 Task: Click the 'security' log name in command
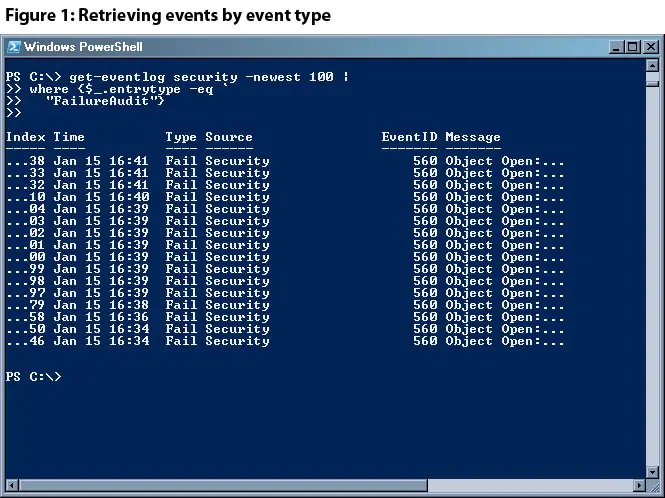[205, 77]
